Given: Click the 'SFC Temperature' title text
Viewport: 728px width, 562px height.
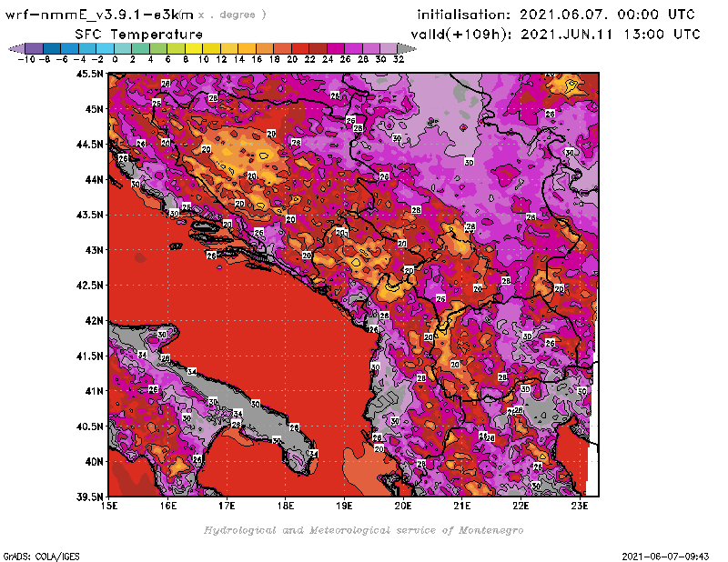Looking at the screenshot, I should click(139, 35).
